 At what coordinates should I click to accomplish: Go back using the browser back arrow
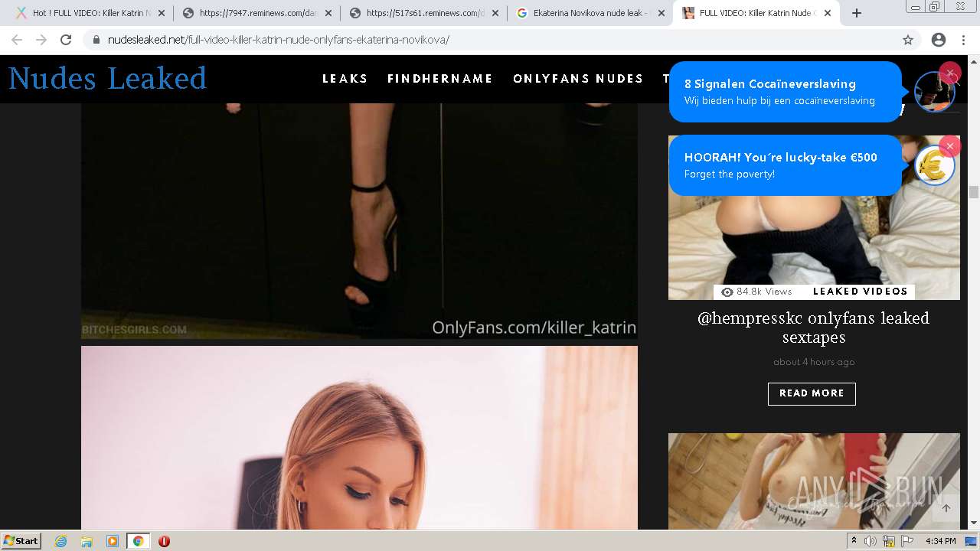tap(17, 40)
